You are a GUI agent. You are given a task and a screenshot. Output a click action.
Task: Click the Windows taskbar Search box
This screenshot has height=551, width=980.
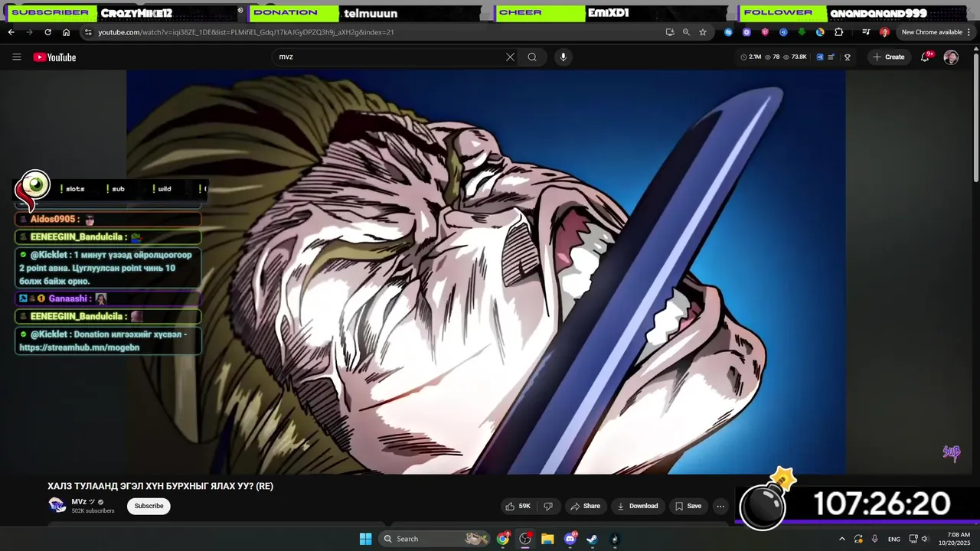click(x=434, y=539)
